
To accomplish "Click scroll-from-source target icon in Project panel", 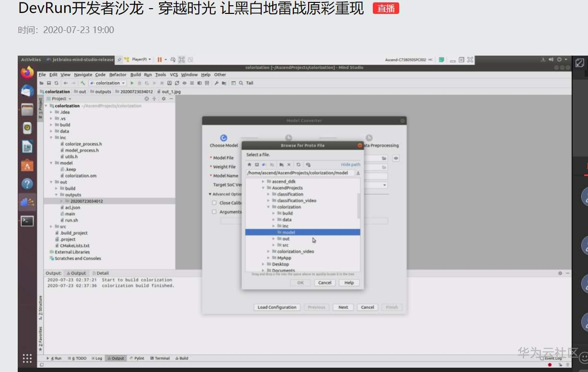I will point(147,99).
